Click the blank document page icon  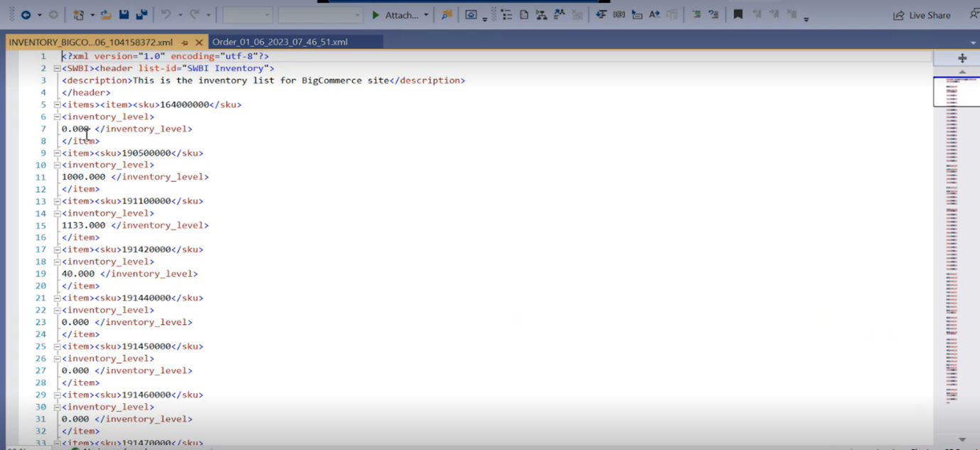coord(524,15)
